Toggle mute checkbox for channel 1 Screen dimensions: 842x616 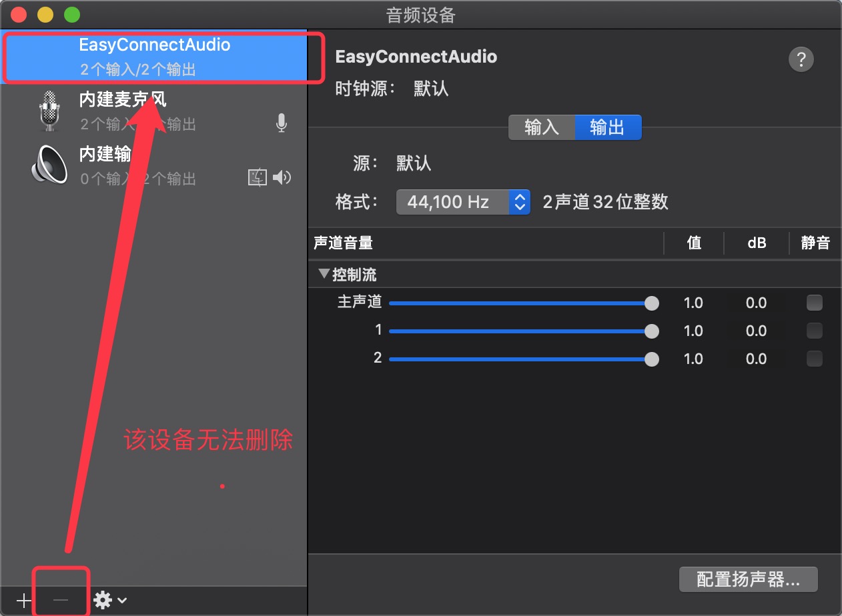click(815, 331)
